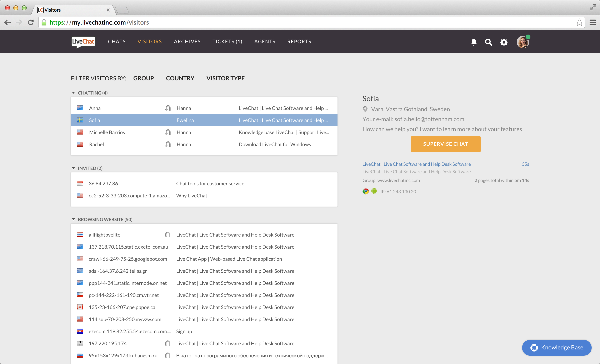This screenshot has width=600, height=364.
Task: Open the notifications bell icon
Action: coord(473,42)
